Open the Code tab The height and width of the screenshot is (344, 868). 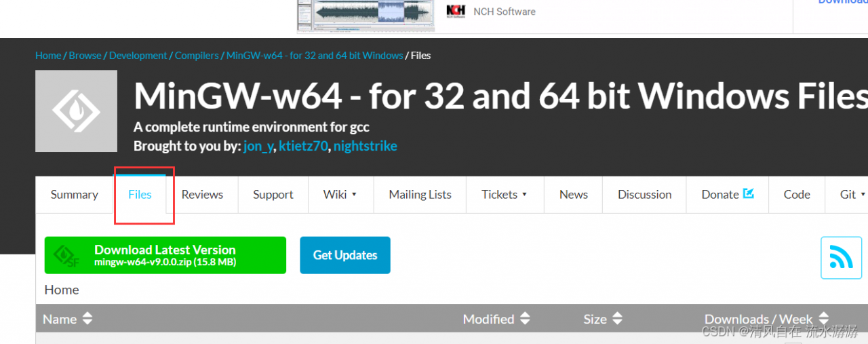point(797,195)
